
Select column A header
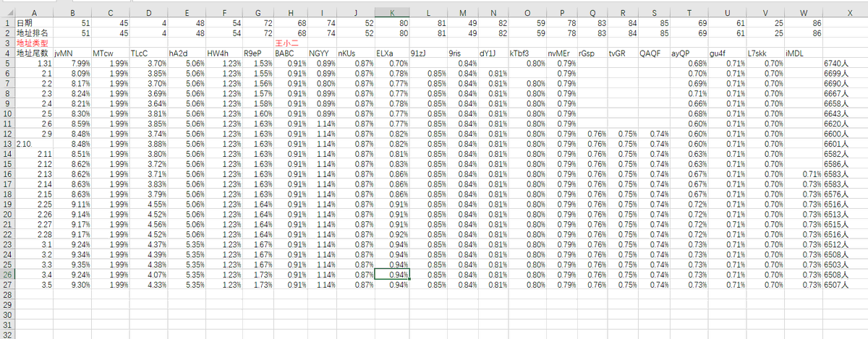pos(33,13)
